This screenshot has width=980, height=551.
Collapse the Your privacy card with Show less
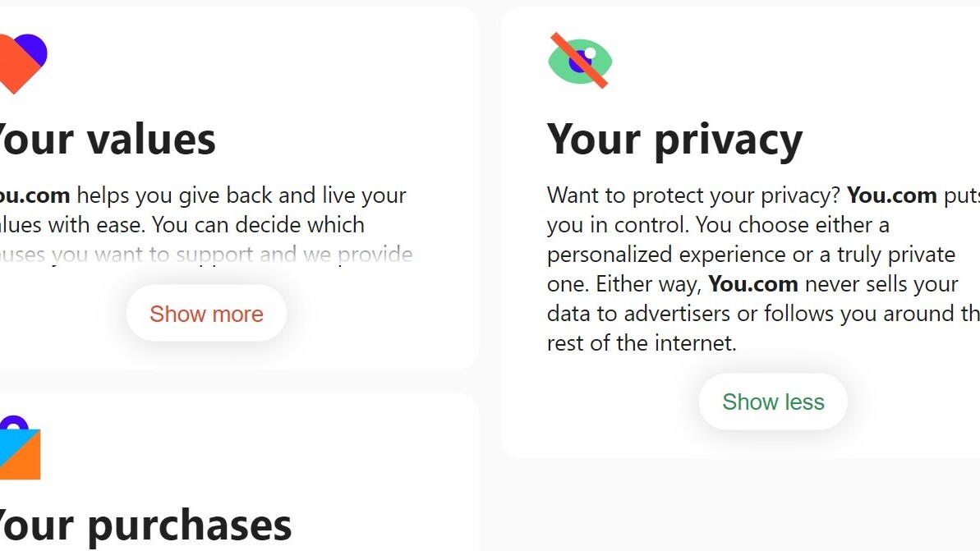(x=773, y=402)
